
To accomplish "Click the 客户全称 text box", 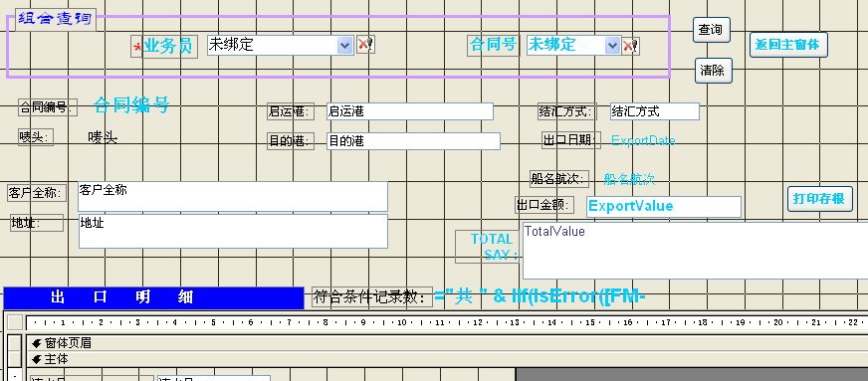I will (x=233, y=196).
